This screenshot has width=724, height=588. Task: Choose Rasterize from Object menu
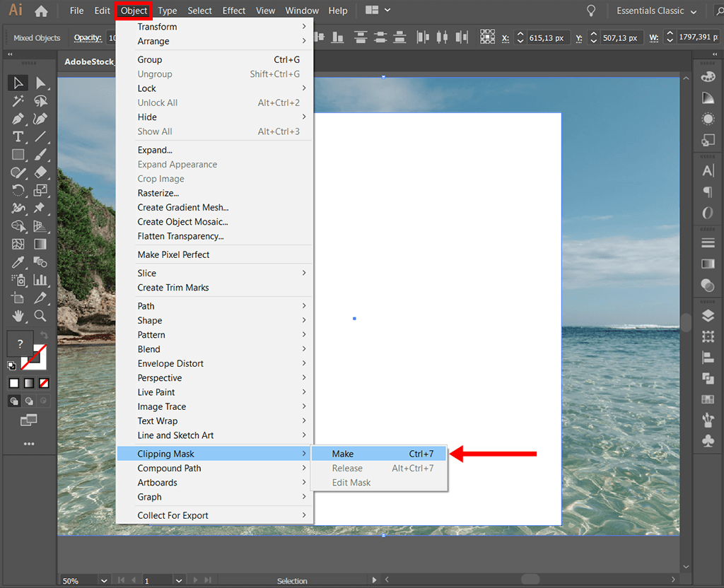tap(215, 193)
